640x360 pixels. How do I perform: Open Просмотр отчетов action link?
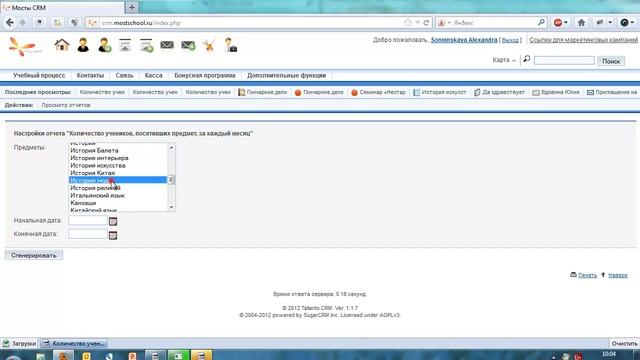coord(66,105)
